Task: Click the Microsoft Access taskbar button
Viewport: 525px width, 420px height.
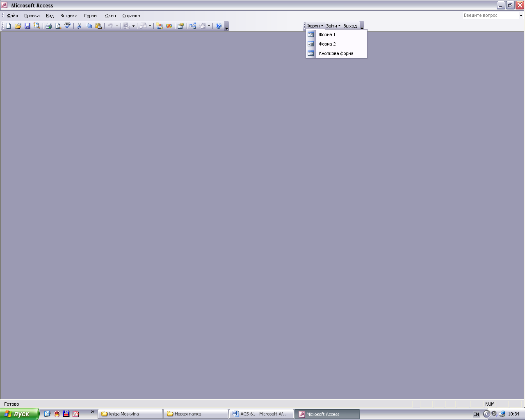Action: click(327, 414)
